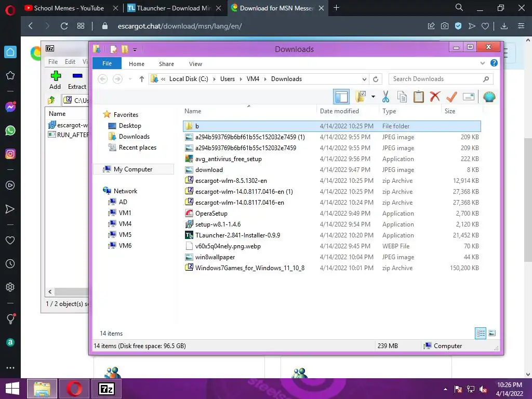This screenshot has width=532, height=399.
Task: Open WhatsApp in Opera sidebar
Action: (x=10, y=130)
